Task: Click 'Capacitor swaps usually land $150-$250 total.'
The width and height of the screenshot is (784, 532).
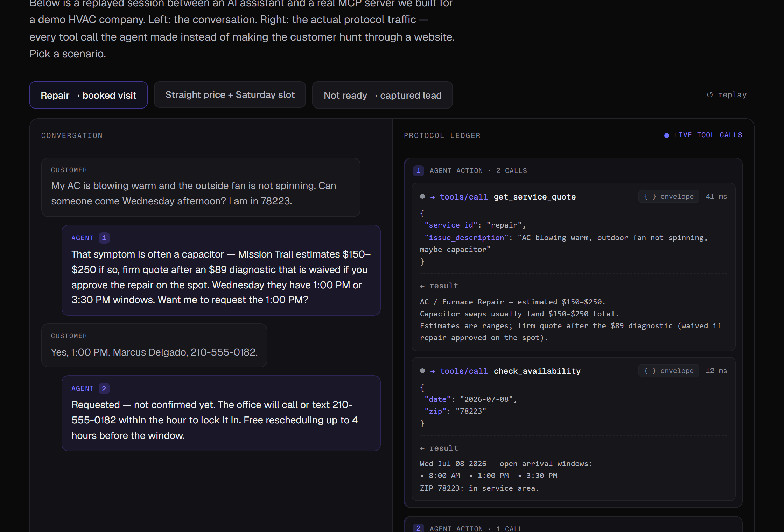Action: pos(519,314)
